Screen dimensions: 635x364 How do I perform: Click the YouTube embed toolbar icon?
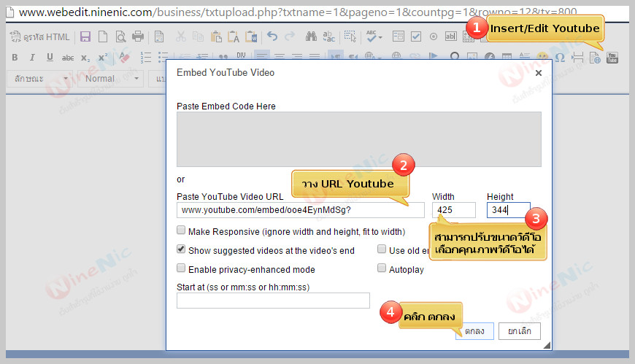(x=612, y=58)
